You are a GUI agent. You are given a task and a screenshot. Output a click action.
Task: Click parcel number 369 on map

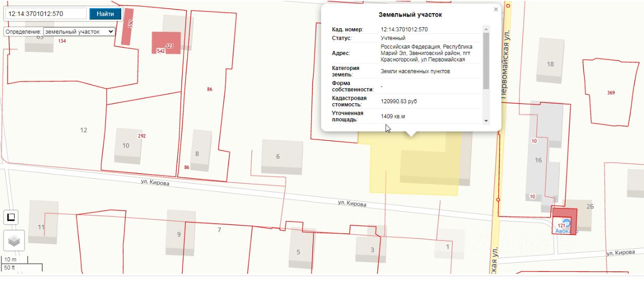[611, 93]
